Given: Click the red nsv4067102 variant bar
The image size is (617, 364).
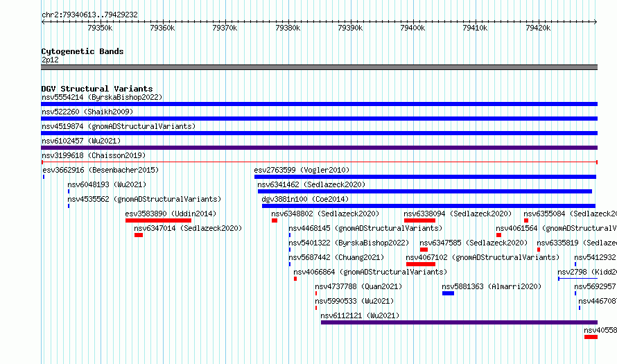Looking at the screenshot, I should [x=421, y=264].
